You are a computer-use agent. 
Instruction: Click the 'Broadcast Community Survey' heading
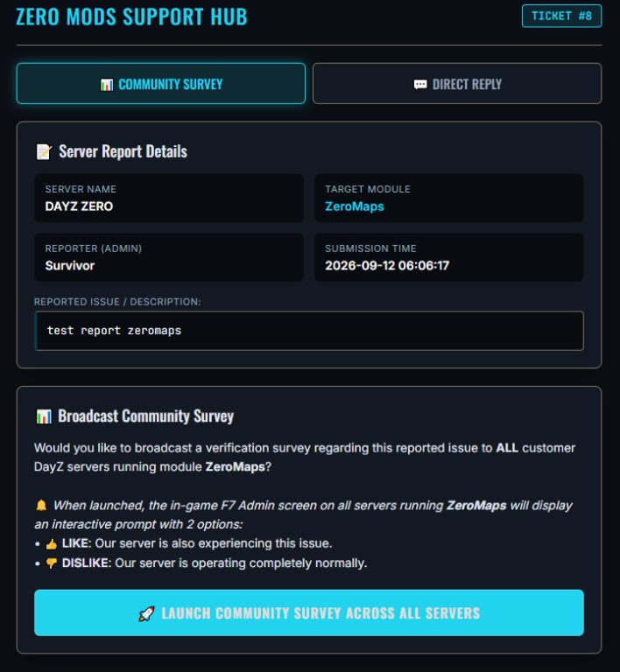pyautogui.click(x=145, y=416)
